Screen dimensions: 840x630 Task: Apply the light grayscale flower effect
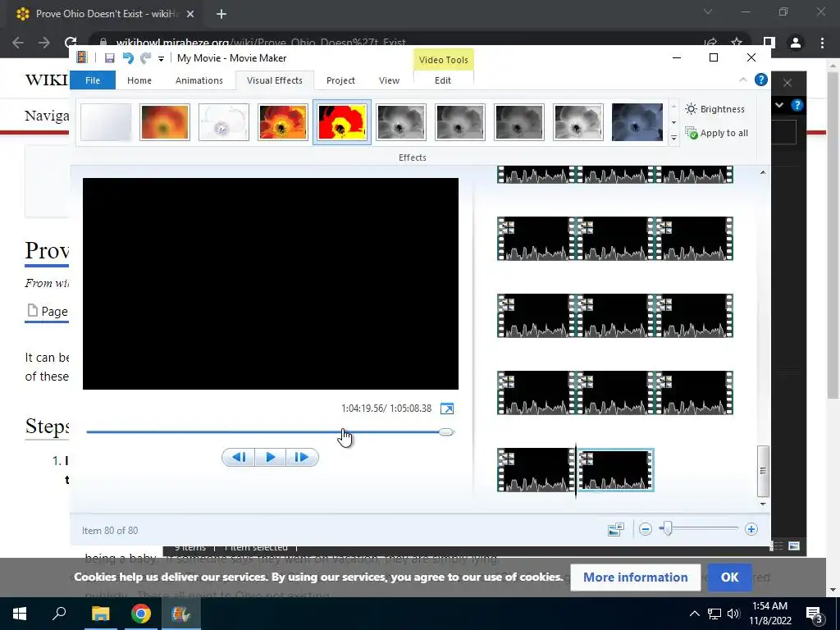coord(578,123)
